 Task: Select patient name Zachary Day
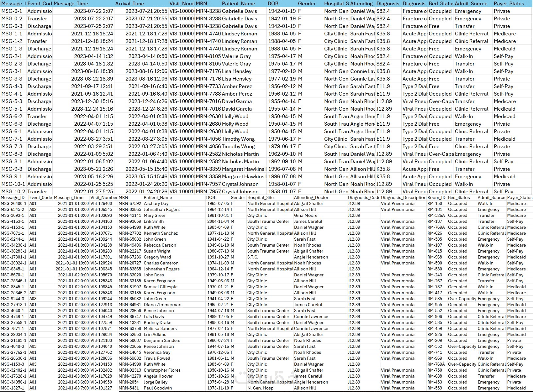click(156, 203)
